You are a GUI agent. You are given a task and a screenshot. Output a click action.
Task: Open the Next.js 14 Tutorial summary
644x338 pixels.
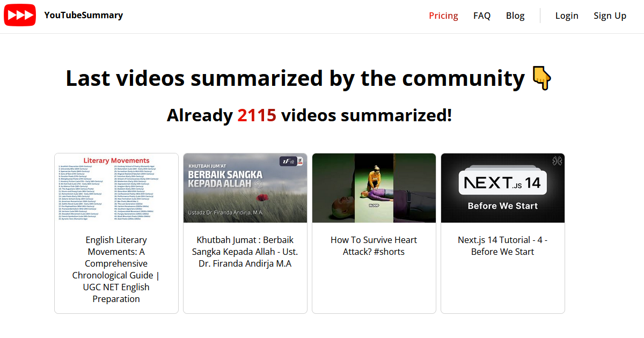[x=502, y=245]
